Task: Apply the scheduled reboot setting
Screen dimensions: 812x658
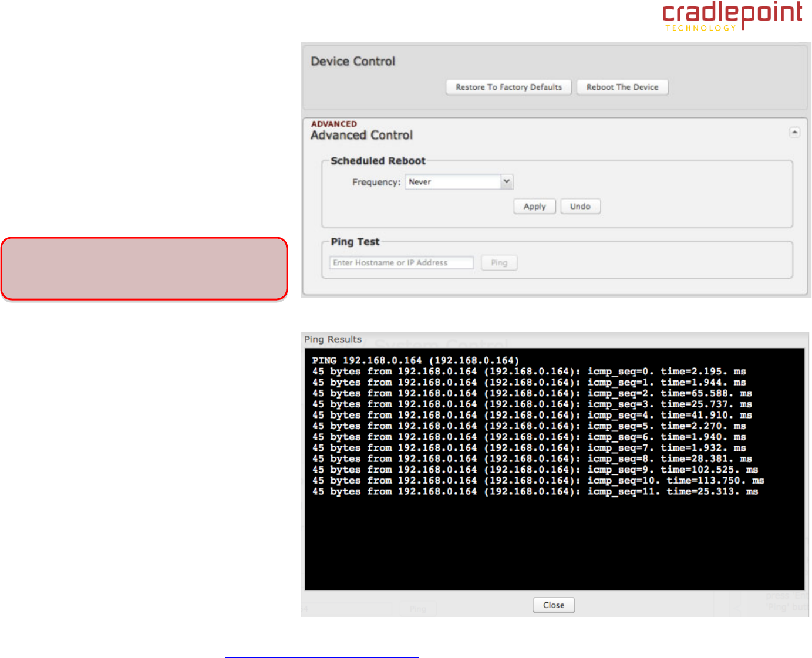Action: (x=534, y=207)
